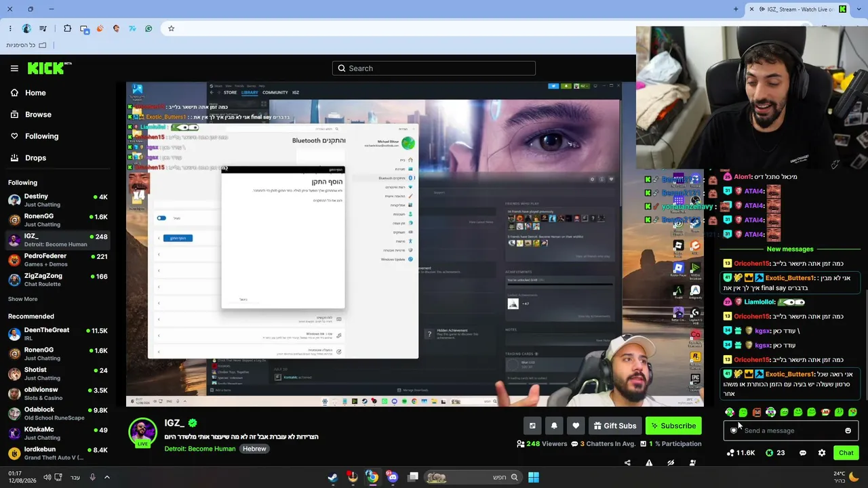Open DeenTheGreat recommended channel
The image size is (868, 488).
click(58, 334)
